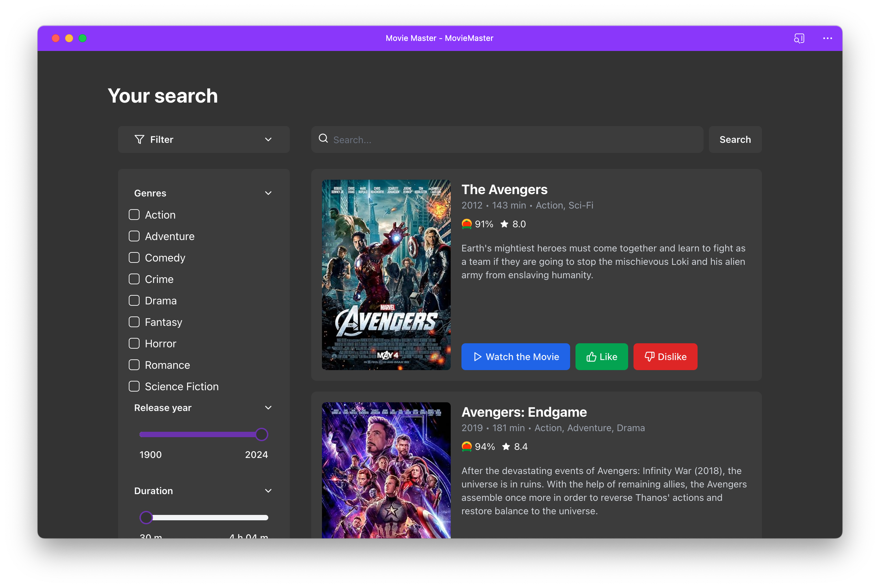The width and height of the screenshot is (880, 588).
Task: Click the Watch the Movie play icon
Action: click(x=477, y=357)
